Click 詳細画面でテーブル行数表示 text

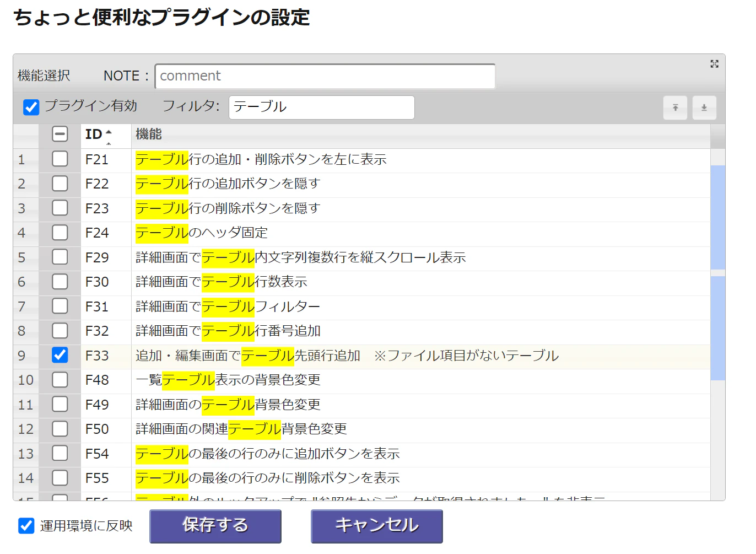[222, 282]
